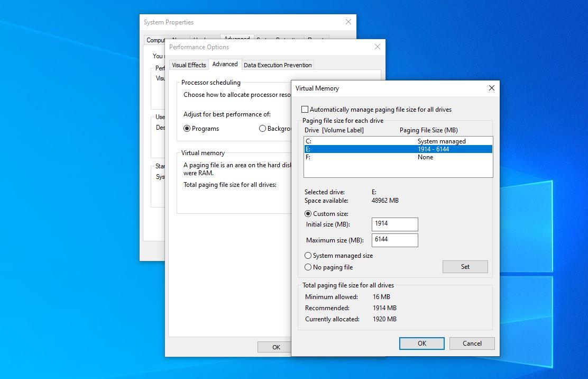
Task: Select drive C: System managed row
Action: pyautogui.click(x=398, y=141)
